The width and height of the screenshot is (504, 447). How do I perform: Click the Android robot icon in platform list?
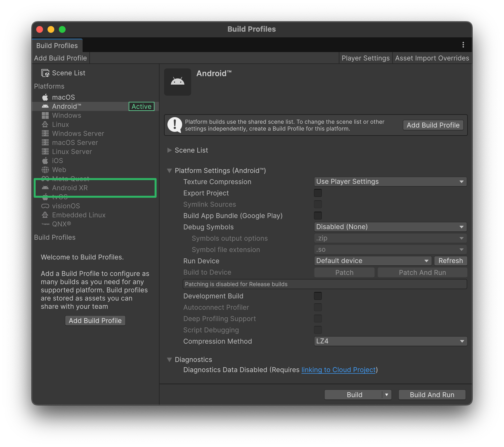pos(45,106)
